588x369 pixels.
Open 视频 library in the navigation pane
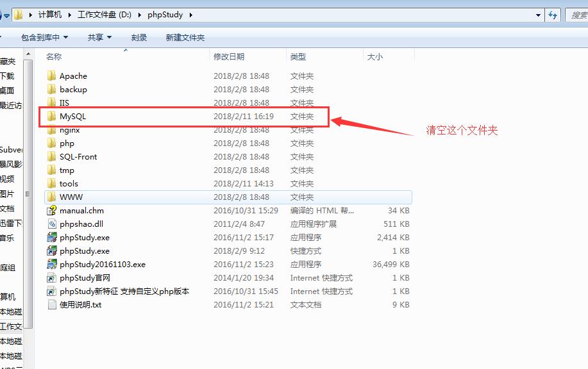tap(7, 179)
